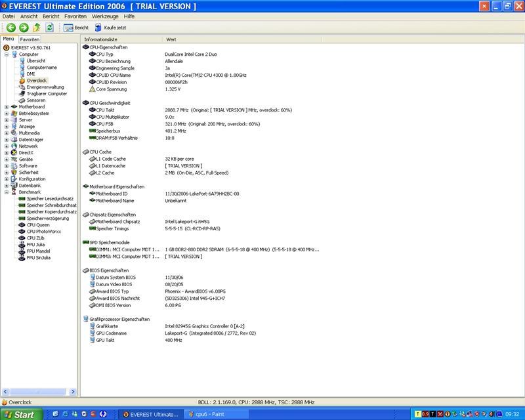
Task: Open the Ansicht menu
Action: click(29, 16)
